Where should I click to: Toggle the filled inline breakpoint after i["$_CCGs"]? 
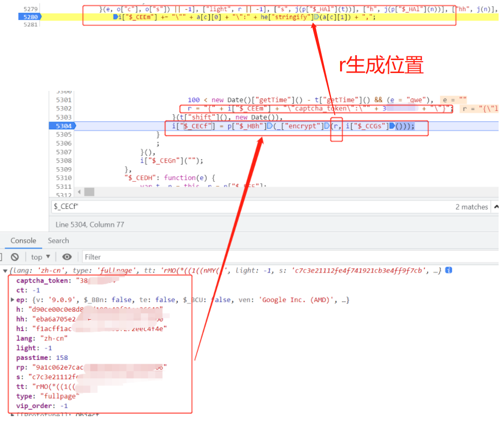[392, 126]
